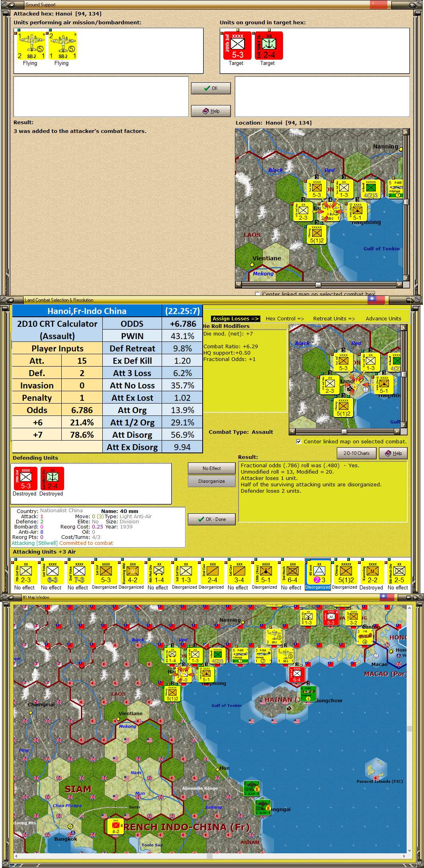Go to the Assign Losses step
Viewport: 424px width, 868px height.
pos(235,318)
